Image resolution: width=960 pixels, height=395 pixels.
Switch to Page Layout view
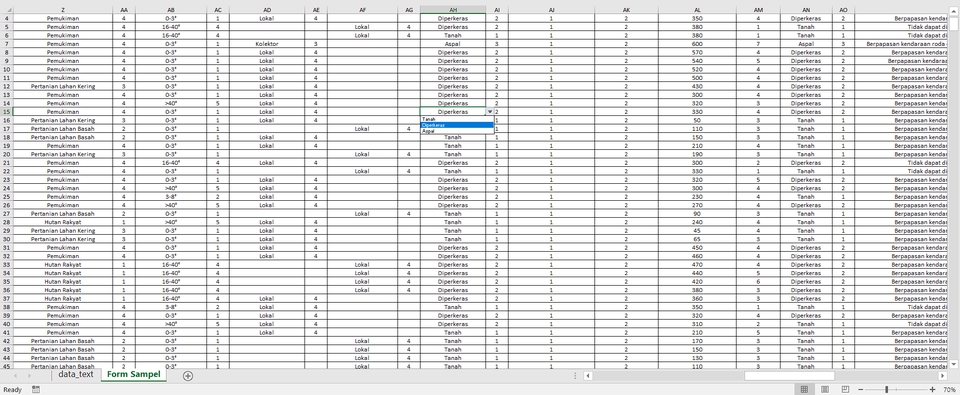coord(825,389)
